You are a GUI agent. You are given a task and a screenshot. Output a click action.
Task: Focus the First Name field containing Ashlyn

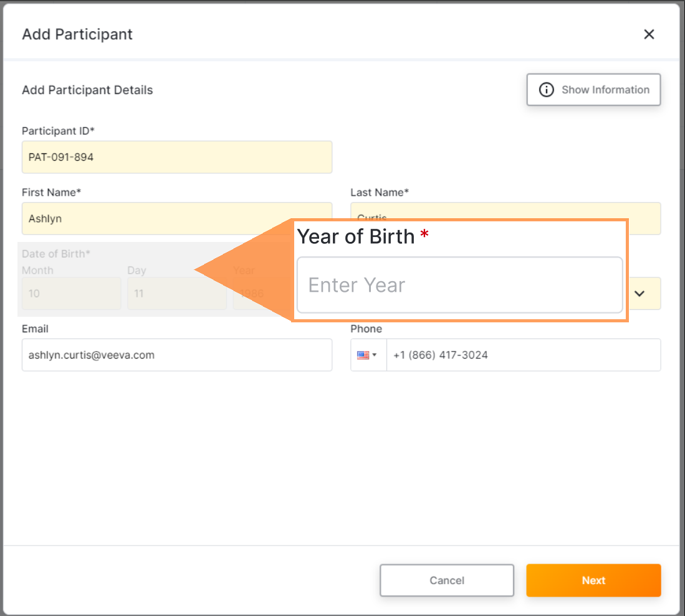pos(176,219)
